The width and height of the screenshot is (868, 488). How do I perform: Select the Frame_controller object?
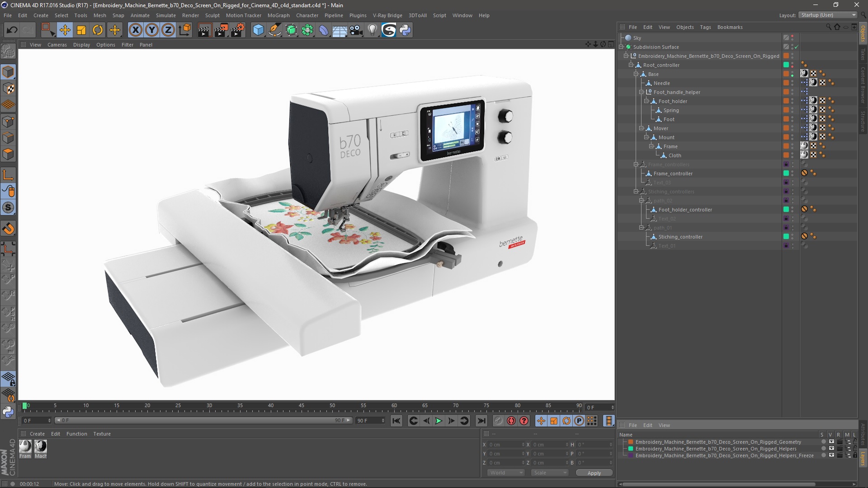[673, 174]
